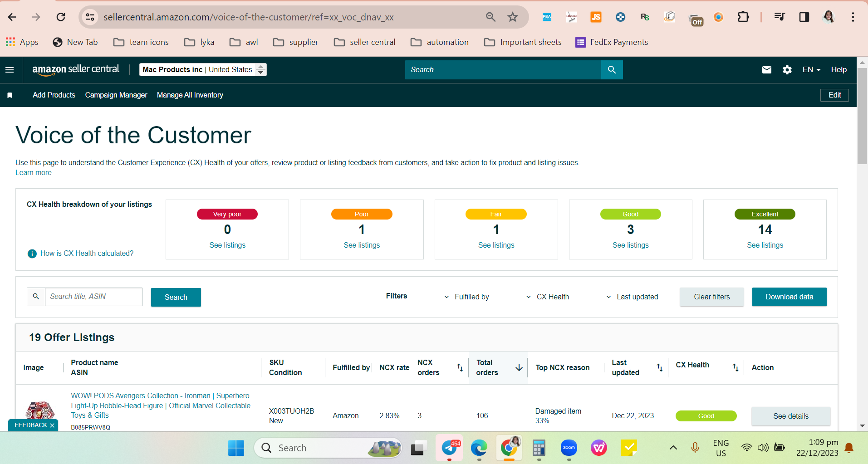Click the info icon beside CX Health question
The width and height of the screenshot is (868, 464).
click(x=32, y=254)
